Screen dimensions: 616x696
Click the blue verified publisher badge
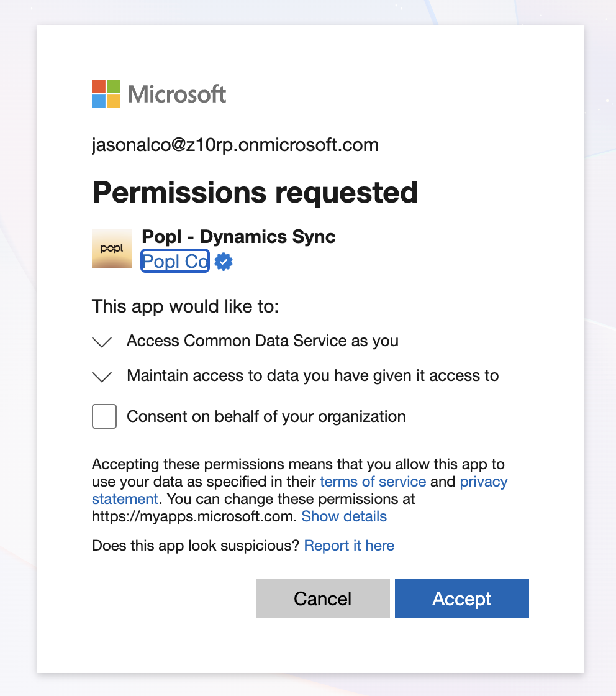point(224,262)
